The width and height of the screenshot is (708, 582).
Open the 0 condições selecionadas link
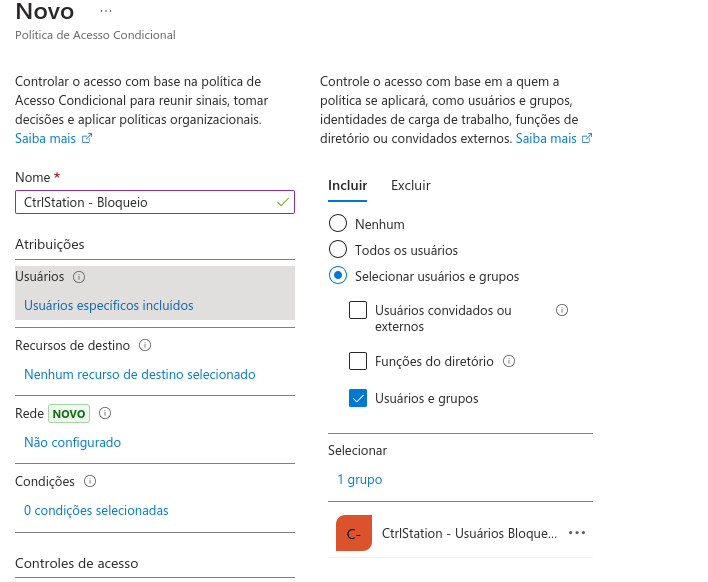click(x=96, y=510)
